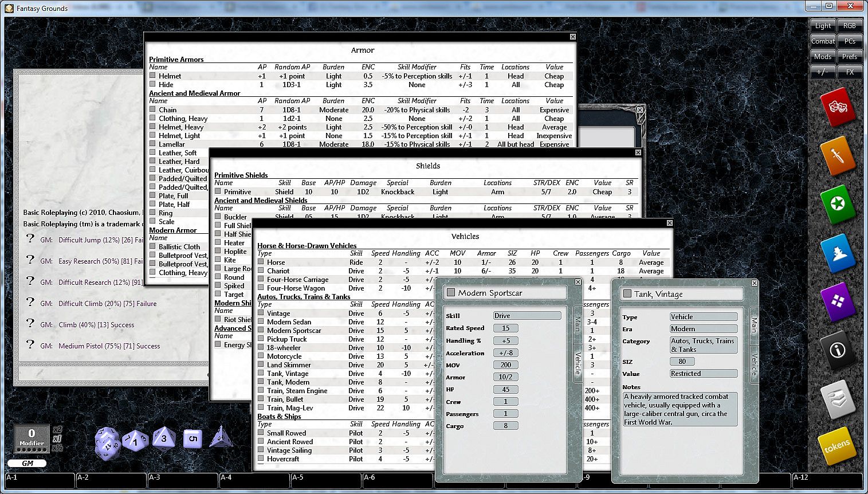Screen dimensions: 868x494
Task: Open the orange dagger sidebar icon
Action: tap(838, 155)
